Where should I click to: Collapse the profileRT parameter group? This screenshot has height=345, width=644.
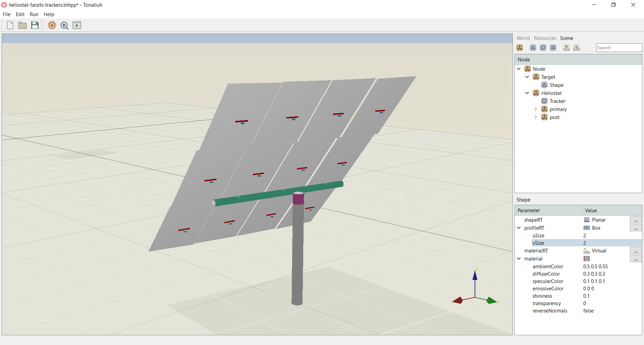click(x=519, y=228)
